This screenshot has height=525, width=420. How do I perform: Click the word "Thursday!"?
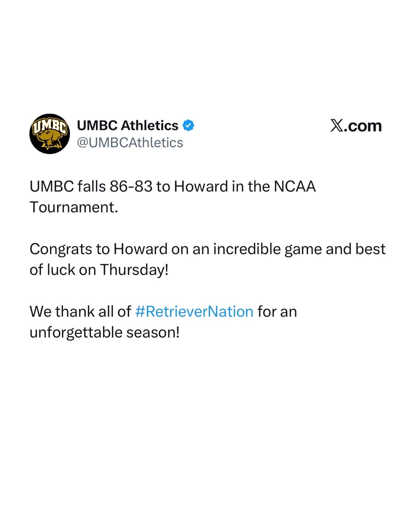point(134,270)
